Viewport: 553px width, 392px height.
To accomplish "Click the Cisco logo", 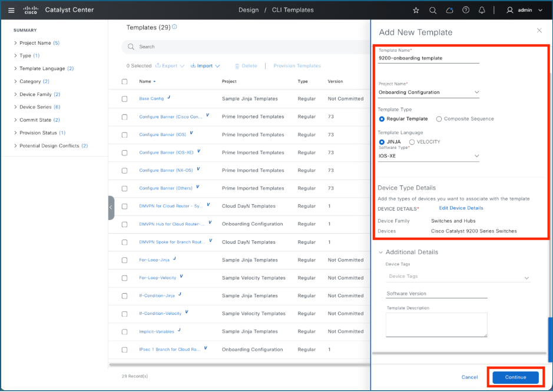I will coord(31,10).
